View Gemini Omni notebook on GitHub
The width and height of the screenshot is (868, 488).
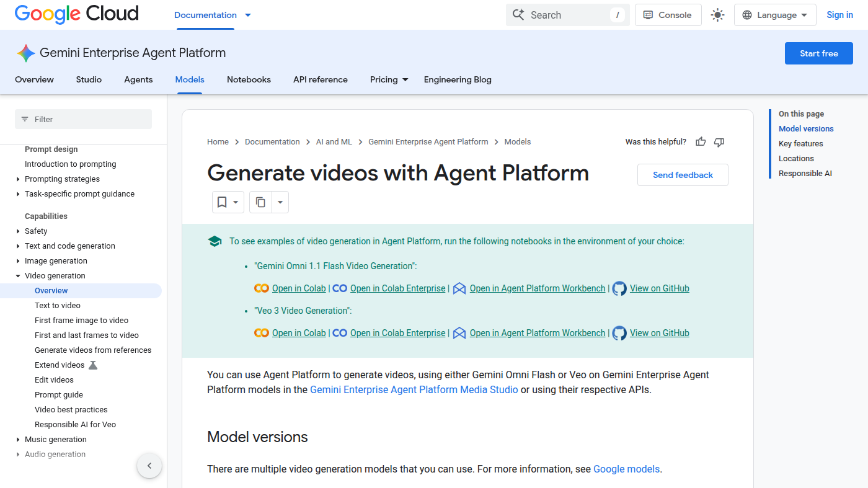(x=660, y=288)
